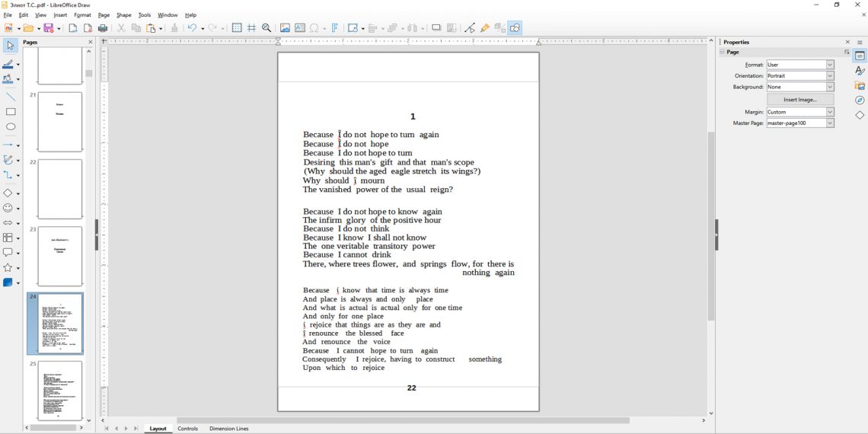The height and width of the screenshot is (434, 868).
Task: Open the Orientation dropdown showing Portrait
Action: point(799,76)
